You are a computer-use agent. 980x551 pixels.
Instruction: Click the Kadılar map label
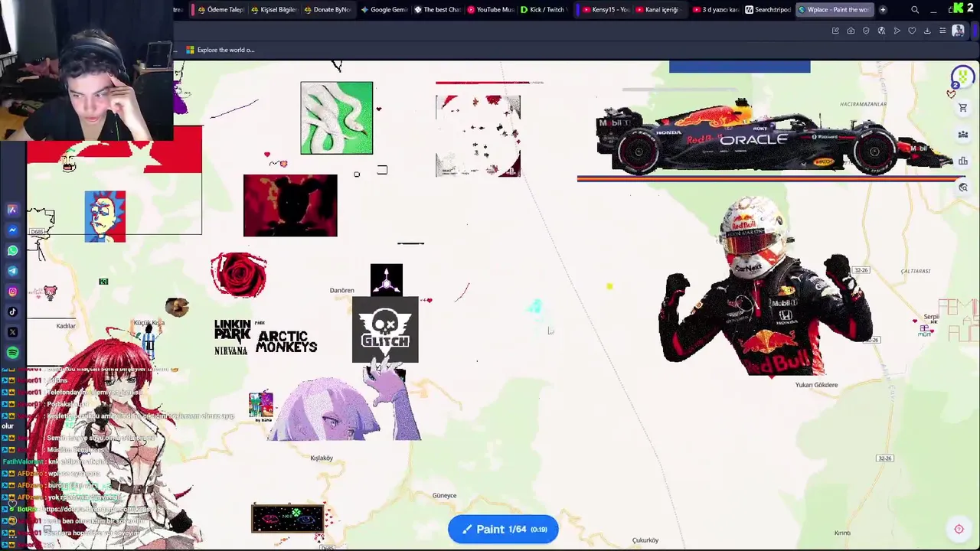[x=66, y=327]
